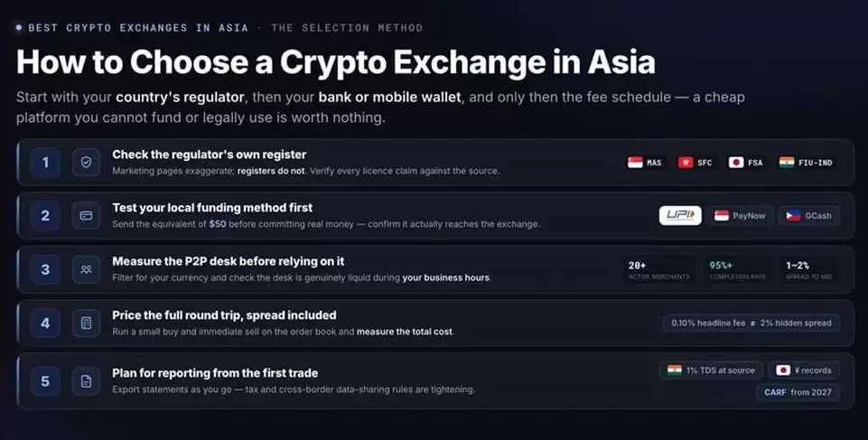Image resolution: width=868 pixels, height=440 pixels.
Task: Click the number 3 step tile
Action: (x=45, y=269)
